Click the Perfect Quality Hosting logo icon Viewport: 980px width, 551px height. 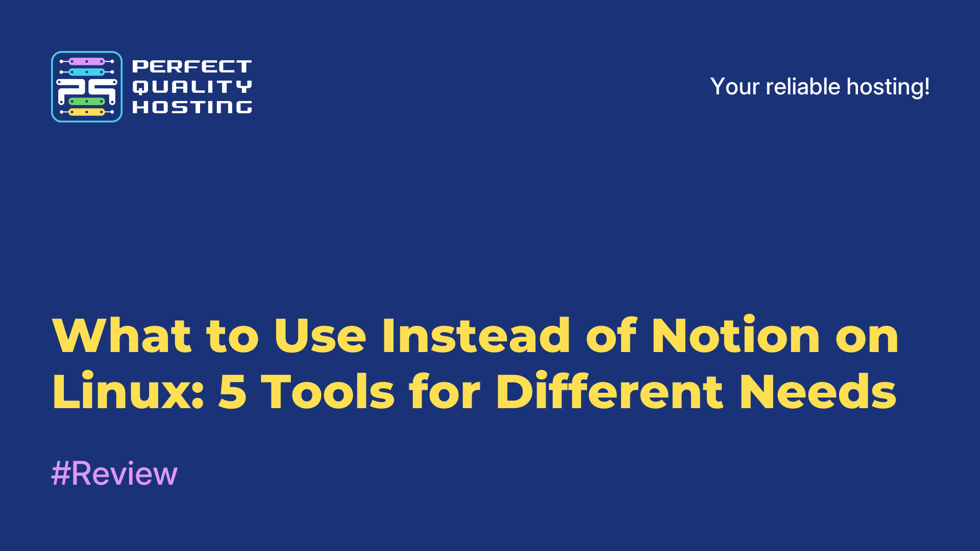86,86
